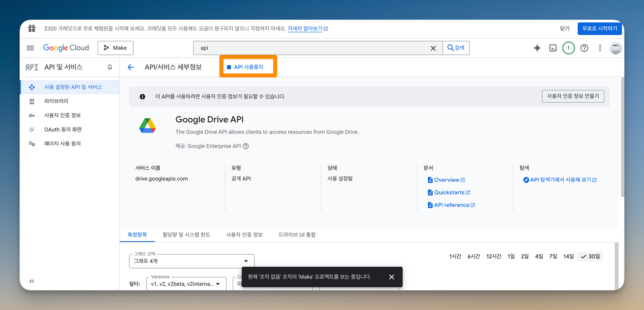
Task: Pin the API 및 서비스 sidebar
Action: click(110, 67)
